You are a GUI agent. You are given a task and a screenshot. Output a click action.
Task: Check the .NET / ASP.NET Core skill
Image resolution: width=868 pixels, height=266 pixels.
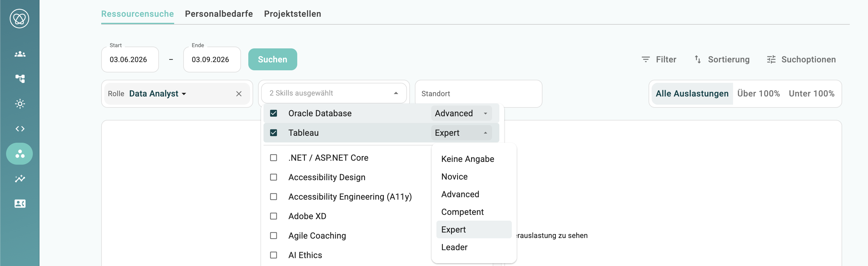pos(274,158)
